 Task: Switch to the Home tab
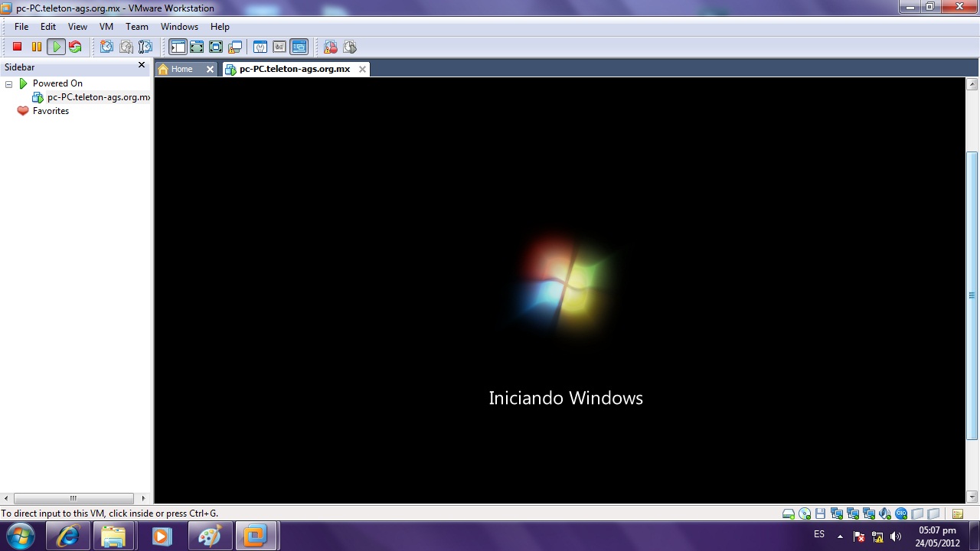[x=181, y=69]
